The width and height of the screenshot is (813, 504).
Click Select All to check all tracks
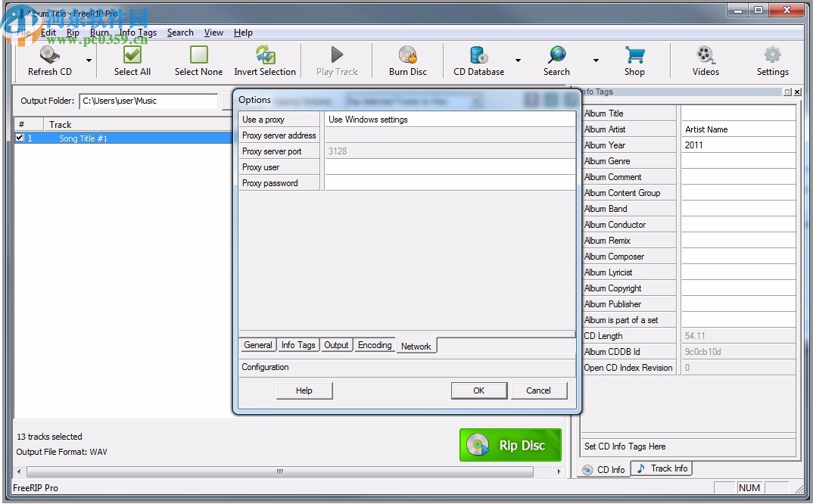pyautogui.click(x=132, y=59)
